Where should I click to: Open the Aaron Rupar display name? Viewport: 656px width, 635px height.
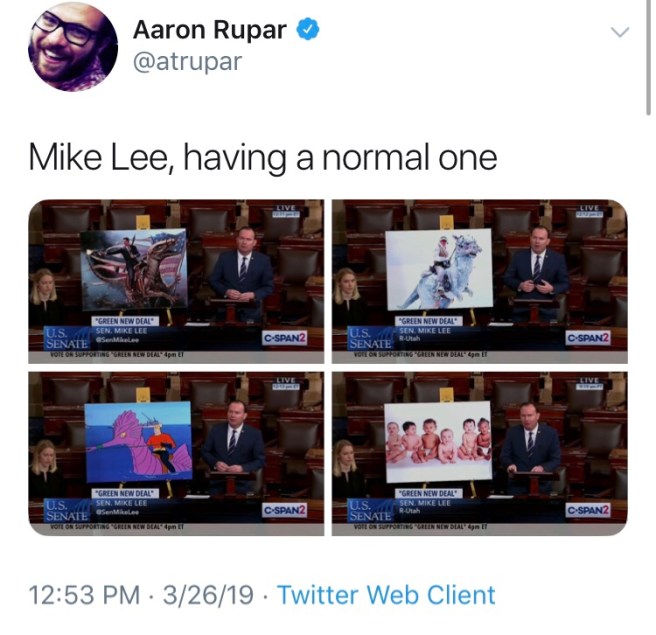[210, 30]
